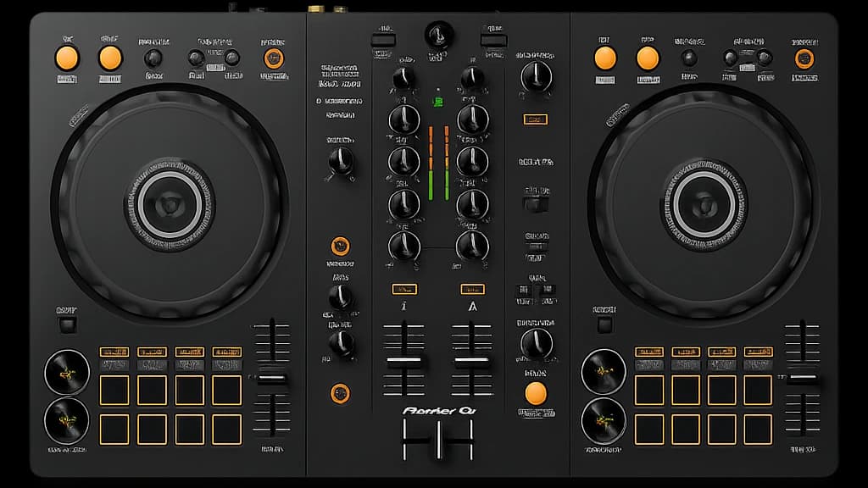Trigger fourth top-row performance pad on left deck

227,390
